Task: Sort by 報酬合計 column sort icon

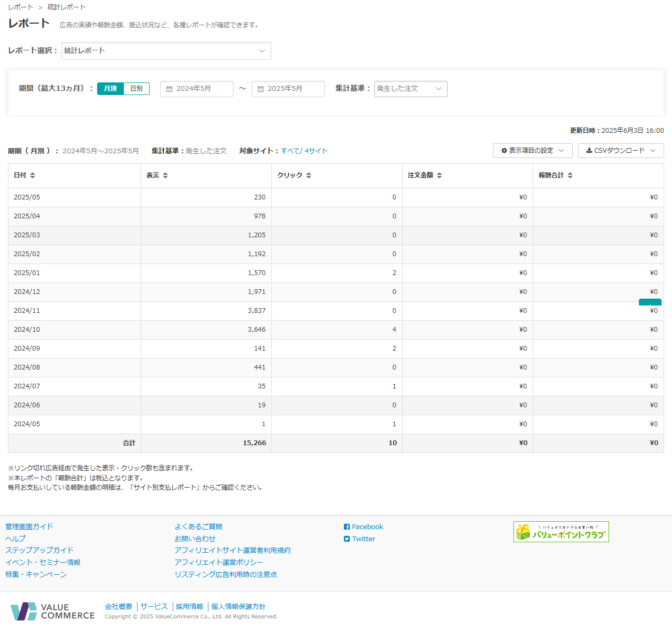Action: click(570, 175)
